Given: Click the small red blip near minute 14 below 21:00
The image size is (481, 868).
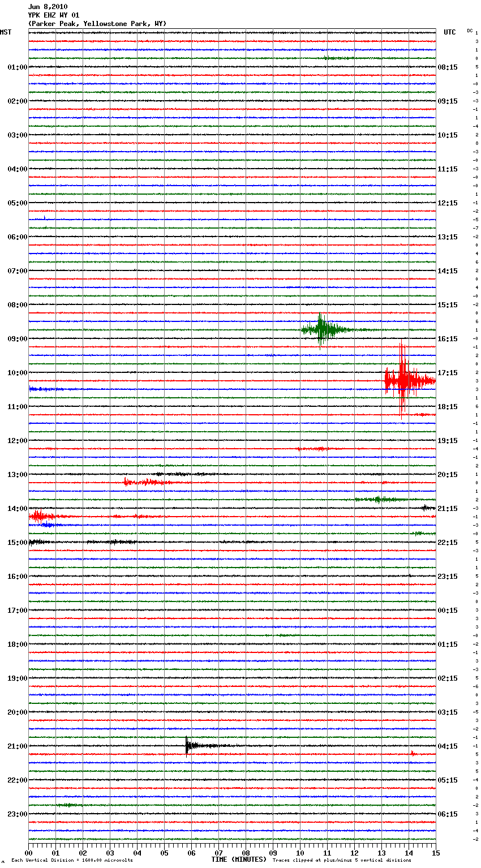Looking at the screenshot, I should [x=413, y=754].
